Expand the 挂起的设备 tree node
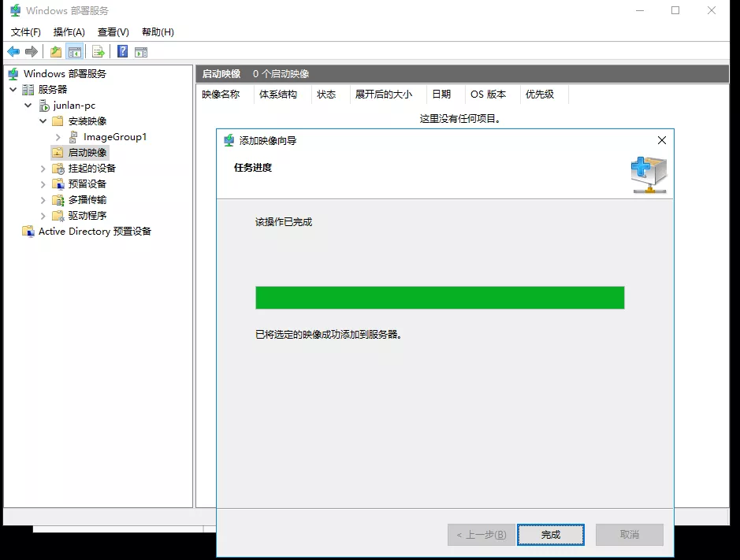The width and height of the screenshot is (740, 560). click(43, 169)
